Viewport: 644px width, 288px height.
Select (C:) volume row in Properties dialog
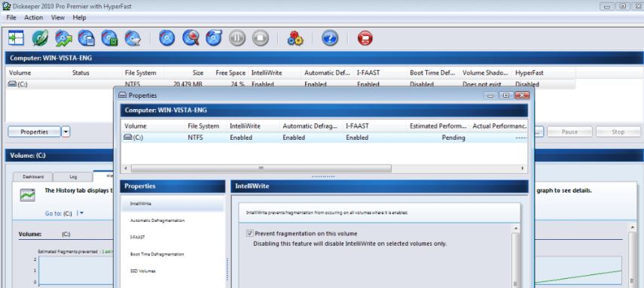324,138
